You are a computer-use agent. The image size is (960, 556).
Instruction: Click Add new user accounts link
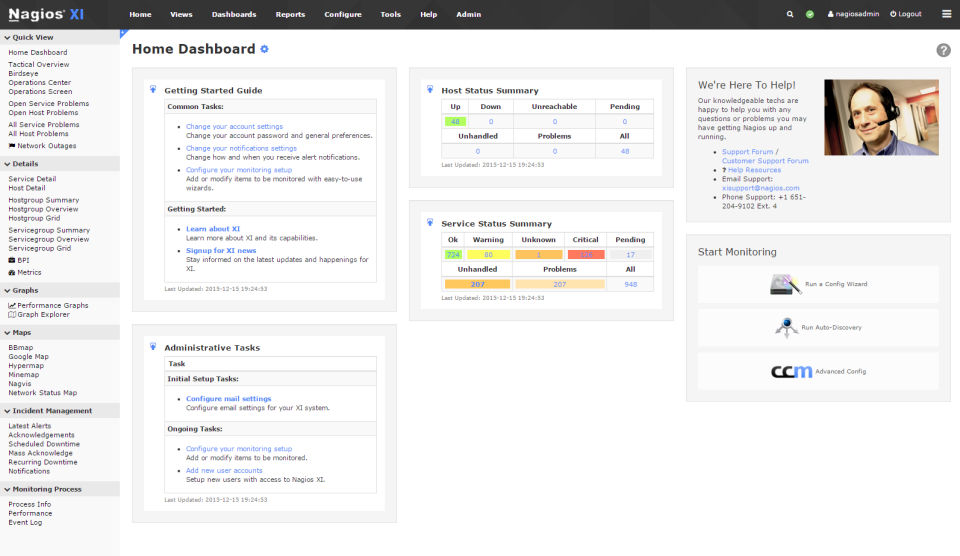click(224, 471)
